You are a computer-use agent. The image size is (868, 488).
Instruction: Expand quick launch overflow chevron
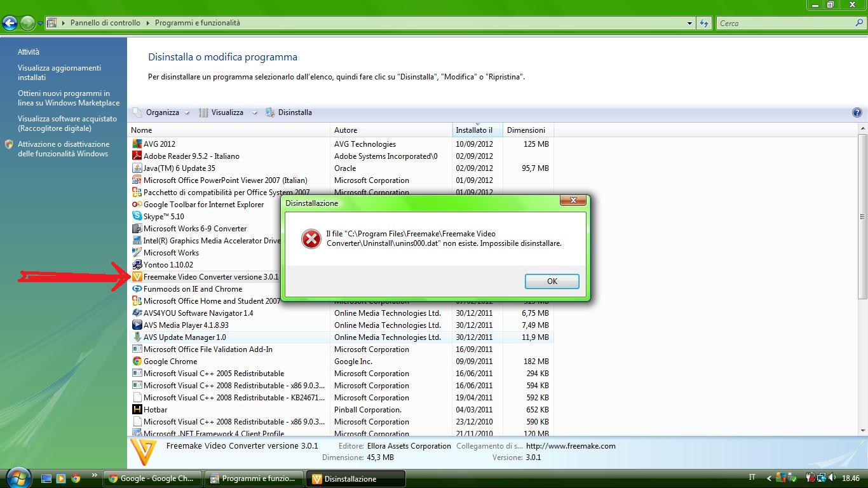coord(95,475)
